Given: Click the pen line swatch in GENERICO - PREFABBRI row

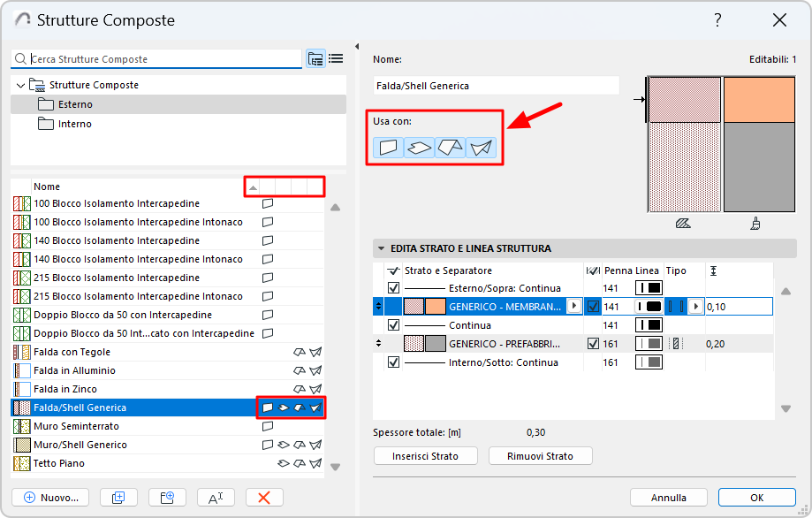Looking at the screenshot, I should pyautogui.click(x=649, y=344).
